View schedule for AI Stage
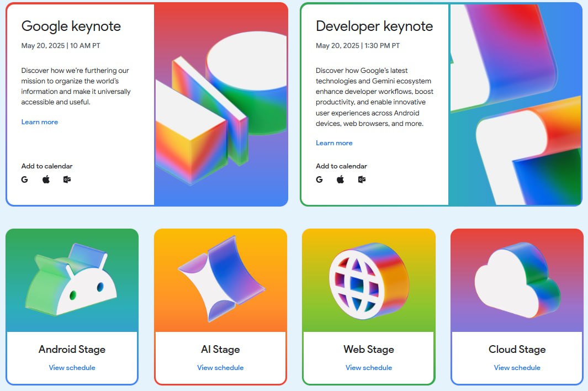The width and height of the screenshot is (588, 391). [x=220, y=368]
